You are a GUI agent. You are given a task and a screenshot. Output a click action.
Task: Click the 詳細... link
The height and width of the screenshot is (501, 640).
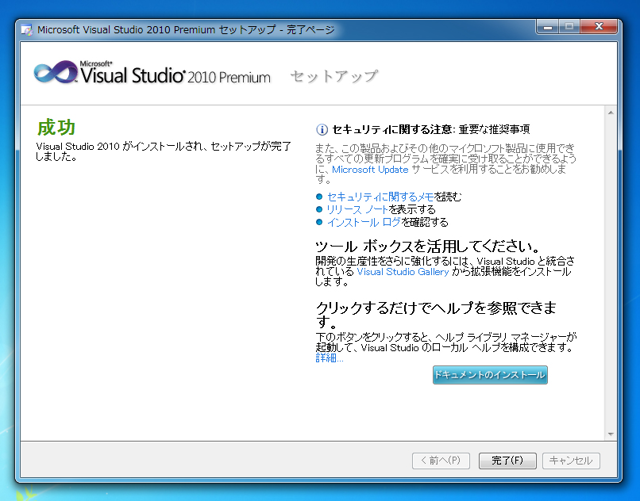pyautogui.click(x=329, y=358)
